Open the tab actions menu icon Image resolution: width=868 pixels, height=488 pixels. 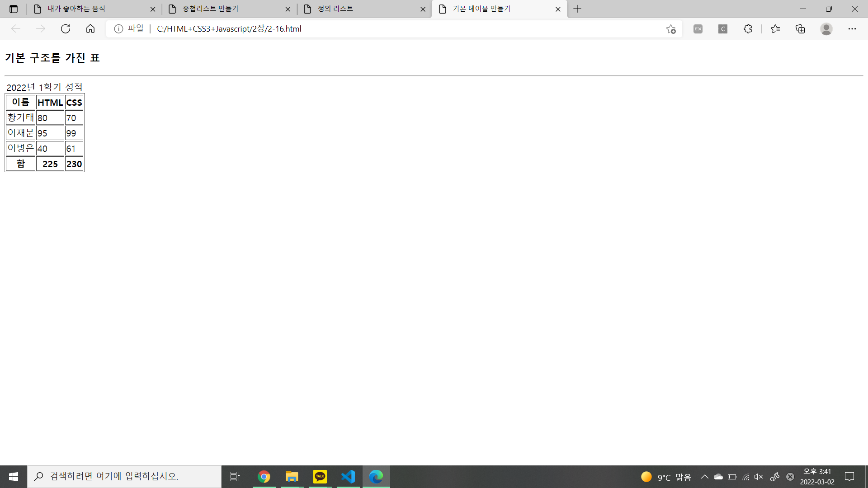tap(14, 9)
